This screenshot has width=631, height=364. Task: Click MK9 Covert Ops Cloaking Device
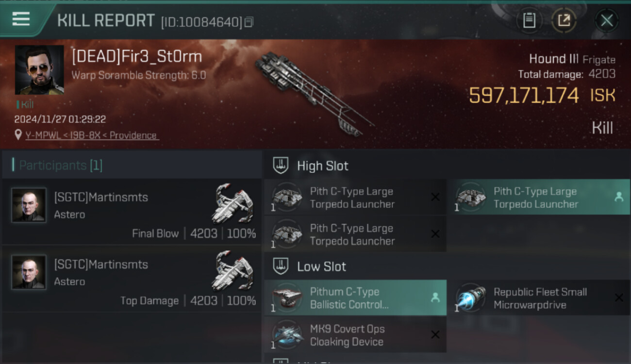[x=355, y=335]
